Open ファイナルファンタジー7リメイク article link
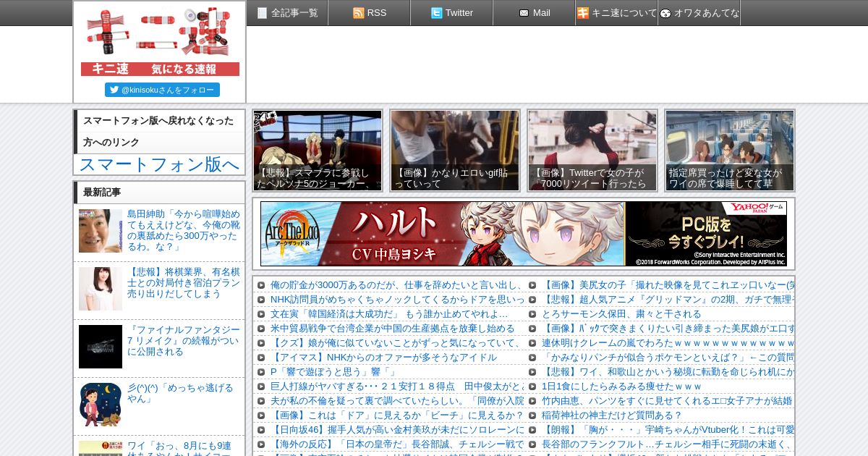Image resolution: width=868 pixels, height=456 pixels. coord(184,341)
